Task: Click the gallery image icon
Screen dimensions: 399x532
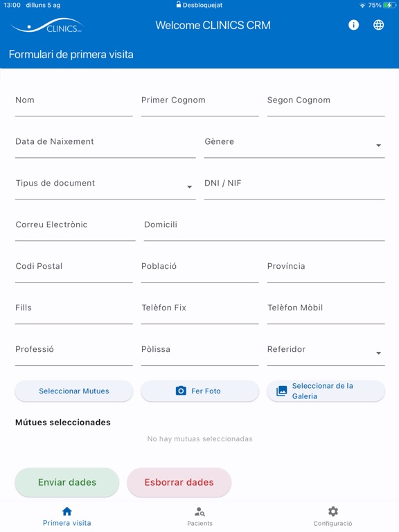Action: [282, 391]
